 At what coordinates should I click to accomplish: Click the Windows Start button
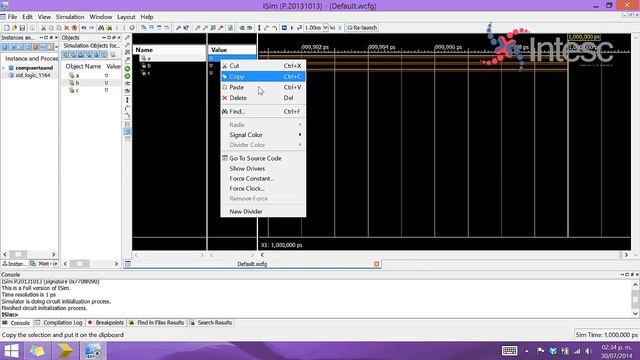tap(11, 351)
